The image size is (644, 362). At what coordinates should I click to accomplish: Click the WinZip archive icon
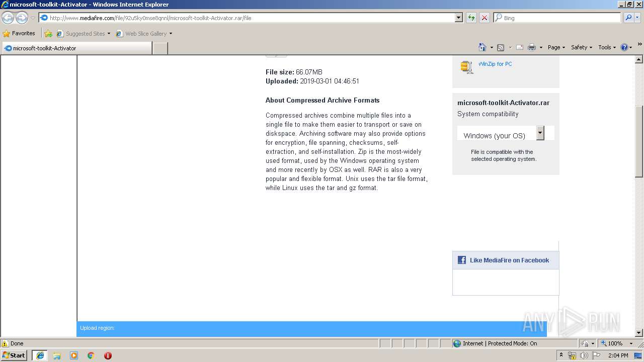467,67
